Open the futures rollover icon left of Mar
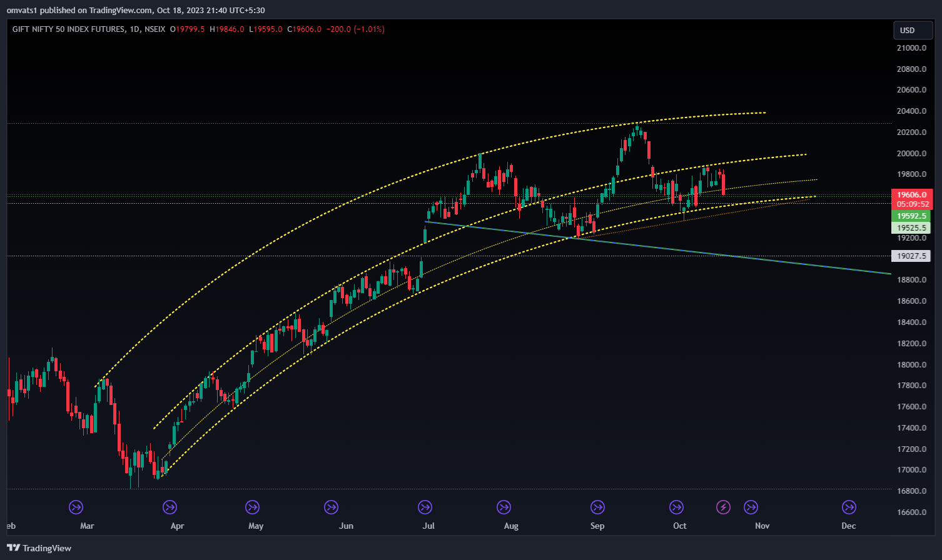Image resolution: width=942 pixels, height=560 pixels. [x=76, y=507]
